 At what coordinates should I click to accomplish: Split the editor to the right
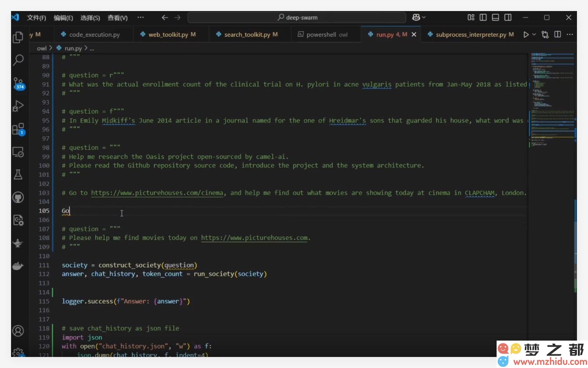[x=558, y=35]
